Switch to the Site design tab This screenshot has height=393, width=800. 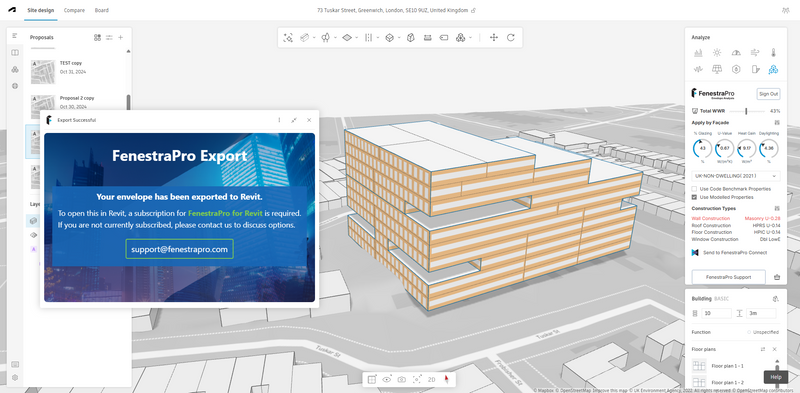pos(40,10)
